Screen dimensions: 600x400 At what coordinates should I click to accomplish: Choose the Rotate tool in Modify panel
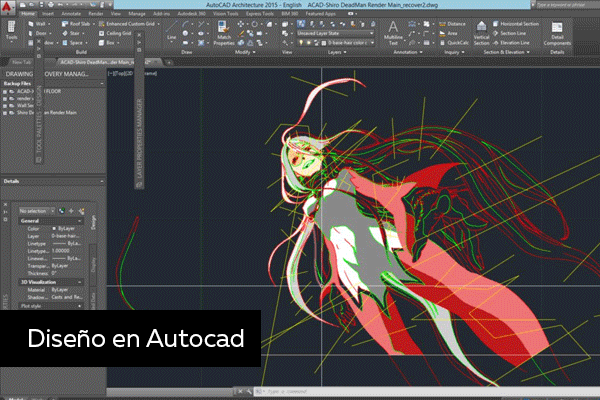tap(254, 24)
